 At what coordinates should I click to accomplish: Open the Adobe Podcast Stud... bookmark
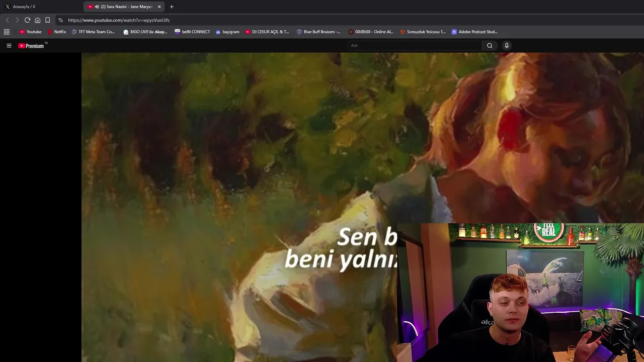click(x=474, y=32)
